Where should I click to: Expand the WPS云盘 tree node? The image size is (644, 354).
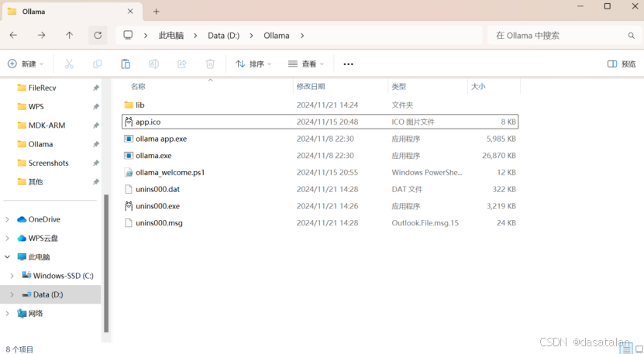pyautogui.click(x=8, y=238)
